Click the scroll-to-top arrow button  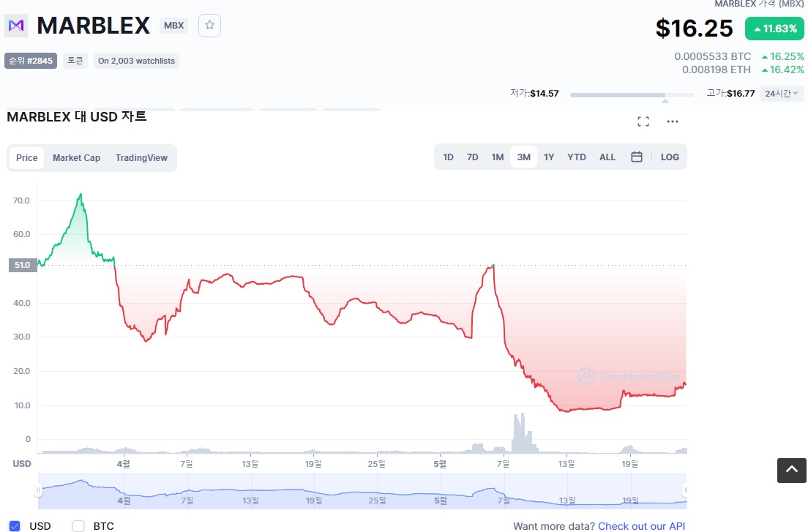point(791,471)
